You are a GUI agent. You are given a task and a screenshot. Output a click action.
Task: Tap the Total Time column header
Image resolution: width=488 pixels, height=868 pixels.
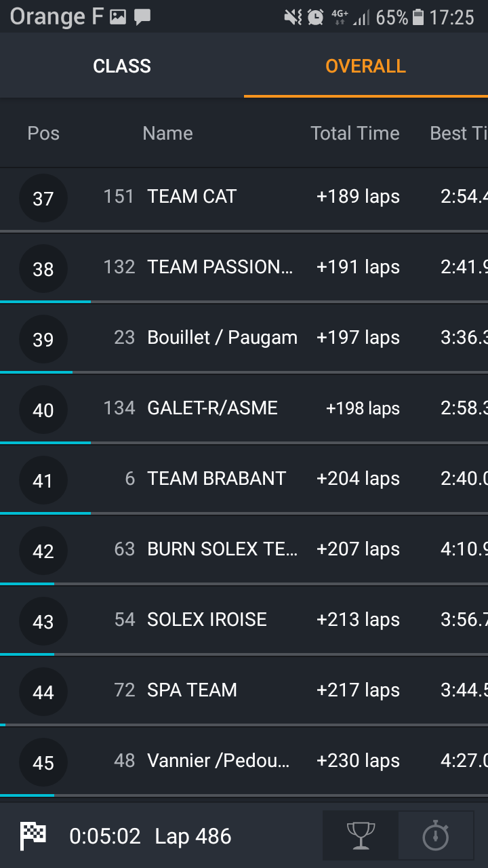[x=354, y=133]
